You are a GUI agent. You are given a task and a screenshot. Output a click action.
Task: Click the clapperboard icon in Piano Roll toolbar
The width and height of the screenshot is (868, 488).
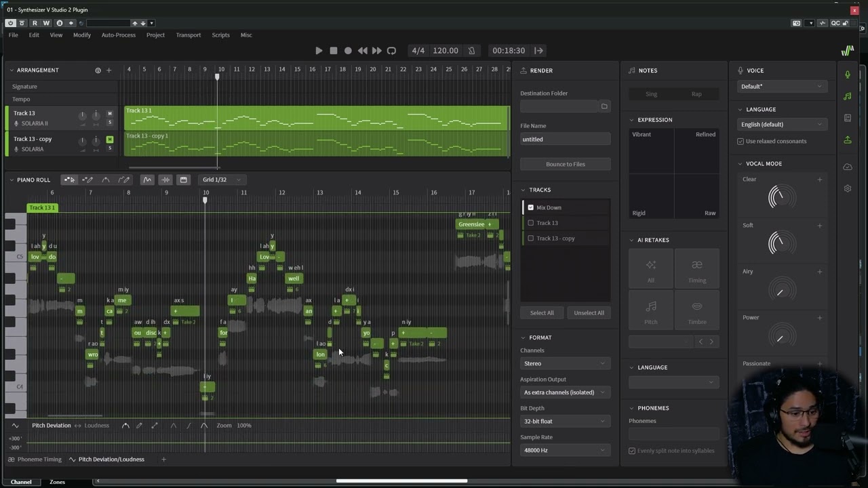[183, 180]
